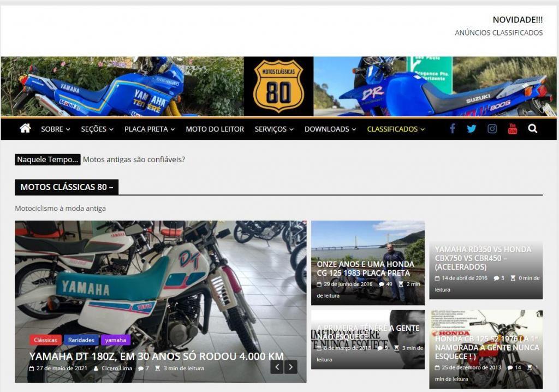This screenshot has width=559, height=392.
Task: Expand the Seções menu
Action: pos(97,129)
